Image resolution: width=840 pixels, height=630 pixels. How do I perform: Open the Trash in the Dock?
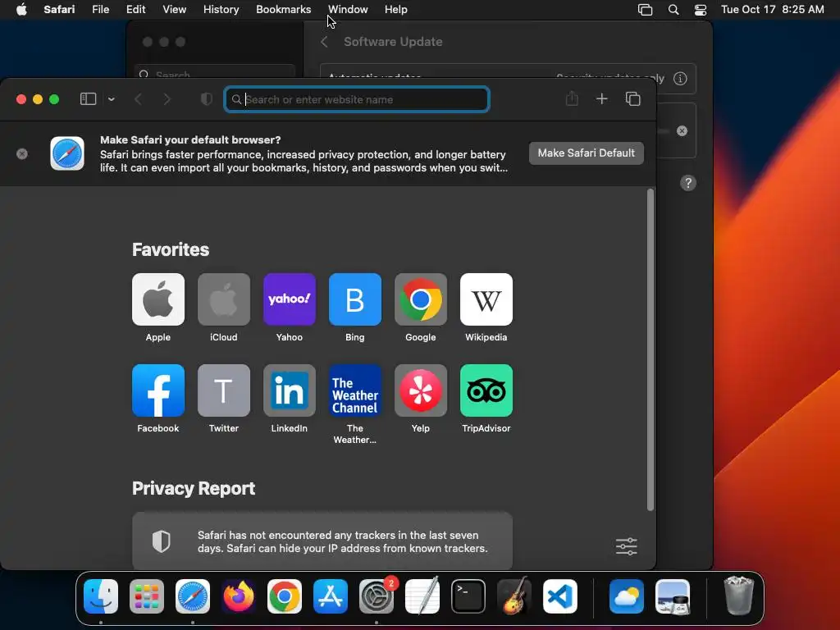[739, 596]
